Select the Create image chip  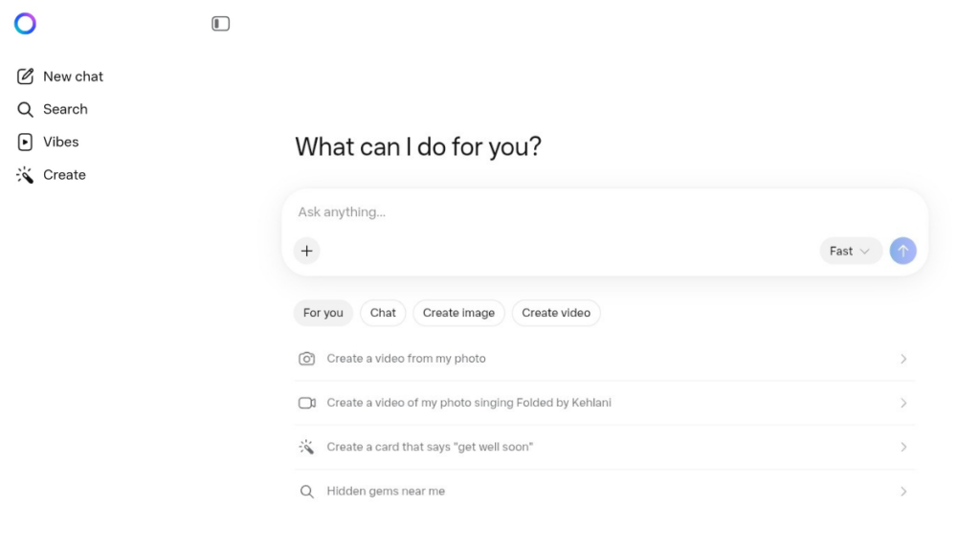pyautogui.click(x=458, y=313)
